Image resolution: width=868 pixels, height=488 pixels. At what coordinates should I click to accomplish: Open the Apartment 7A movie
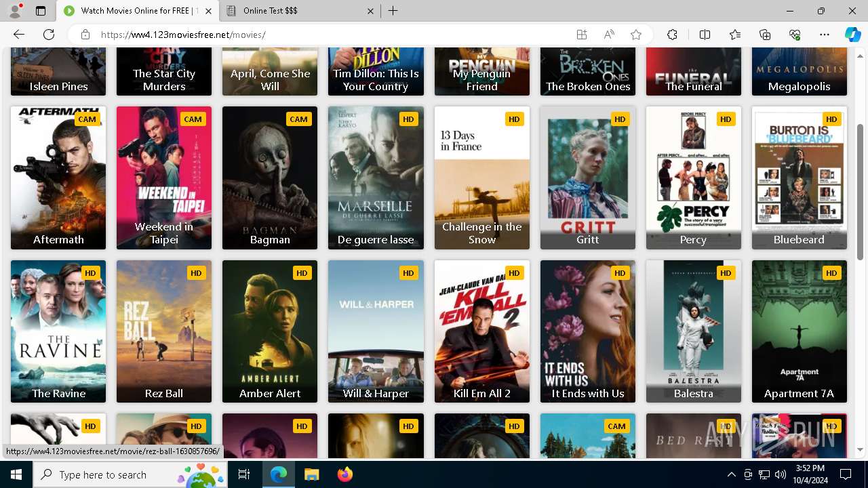coord(800,331)
